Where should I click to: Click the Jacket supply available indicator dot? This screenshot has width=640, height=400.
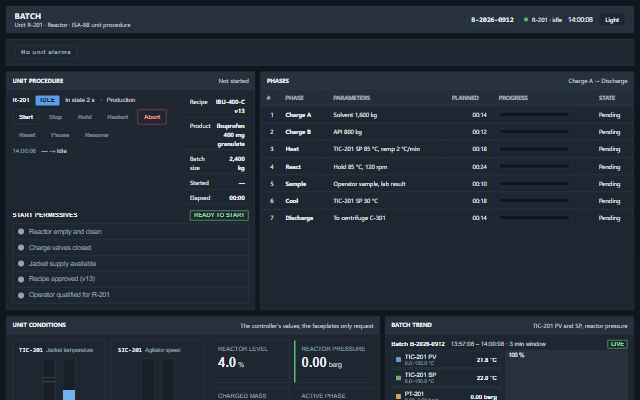tap(21, 264)
